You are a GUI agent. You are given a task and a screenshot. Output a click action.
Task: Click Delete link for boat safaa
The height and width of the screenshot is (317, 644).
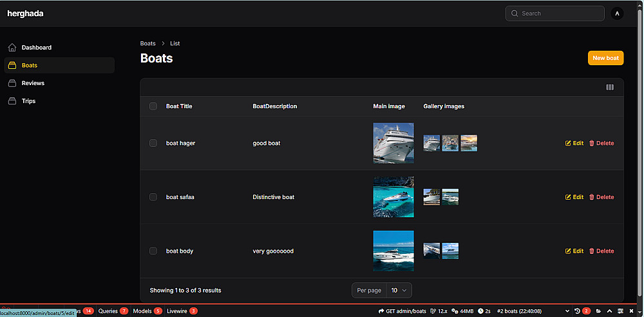click(601, 197)
